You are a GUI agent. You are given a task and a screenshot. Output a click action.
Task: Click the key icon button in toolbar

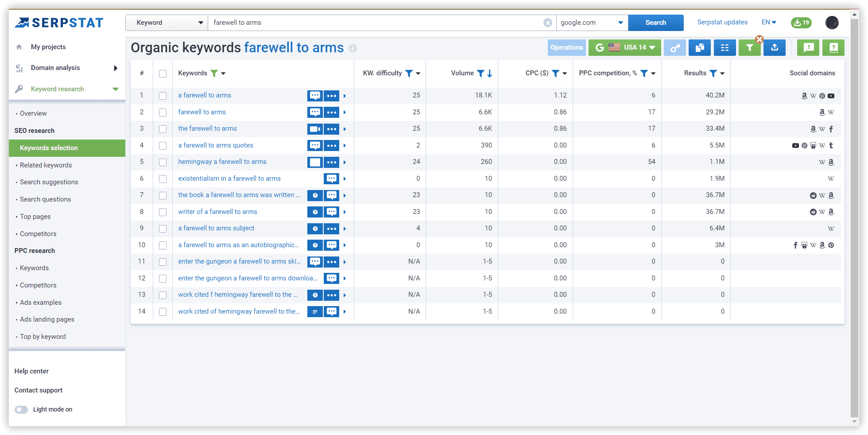click(675, 48)
